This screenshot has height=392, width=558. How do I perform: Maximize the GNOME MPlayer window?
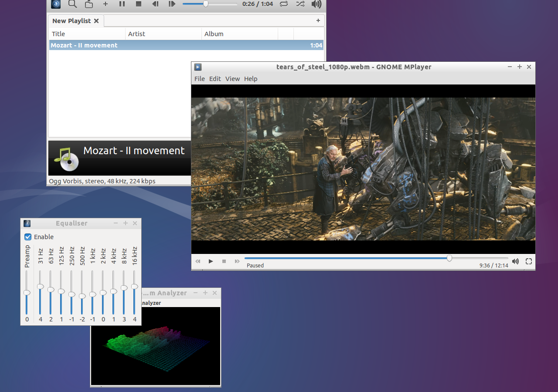pyautogui.click(x=520, y=67)
